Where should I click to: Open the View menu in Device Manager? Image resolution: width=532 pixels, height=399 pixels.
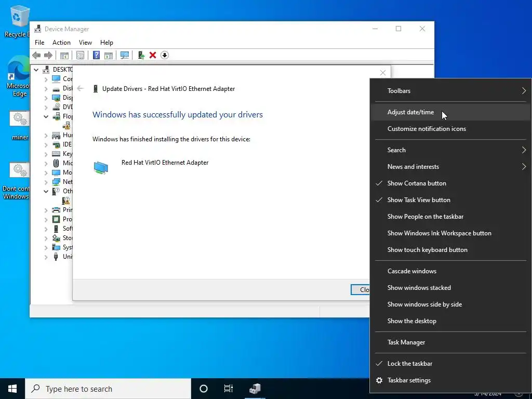(85, 43)
